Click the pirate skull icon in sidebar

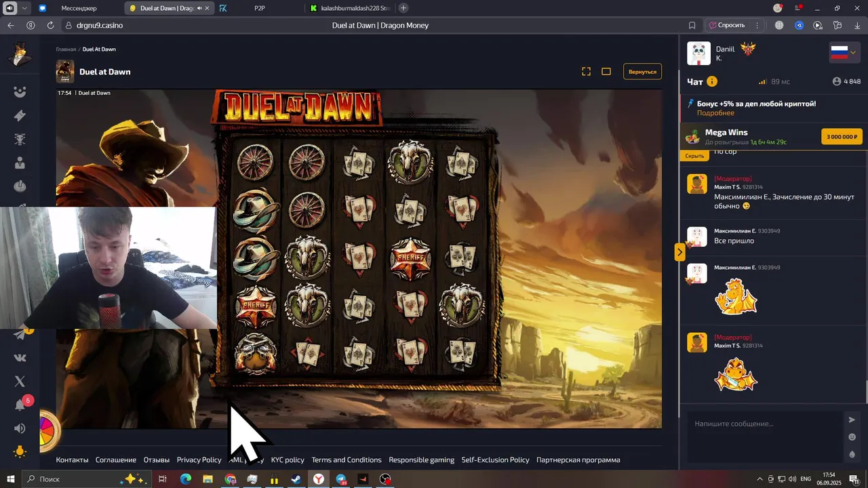pyautogui.click(x=20, y=140)
